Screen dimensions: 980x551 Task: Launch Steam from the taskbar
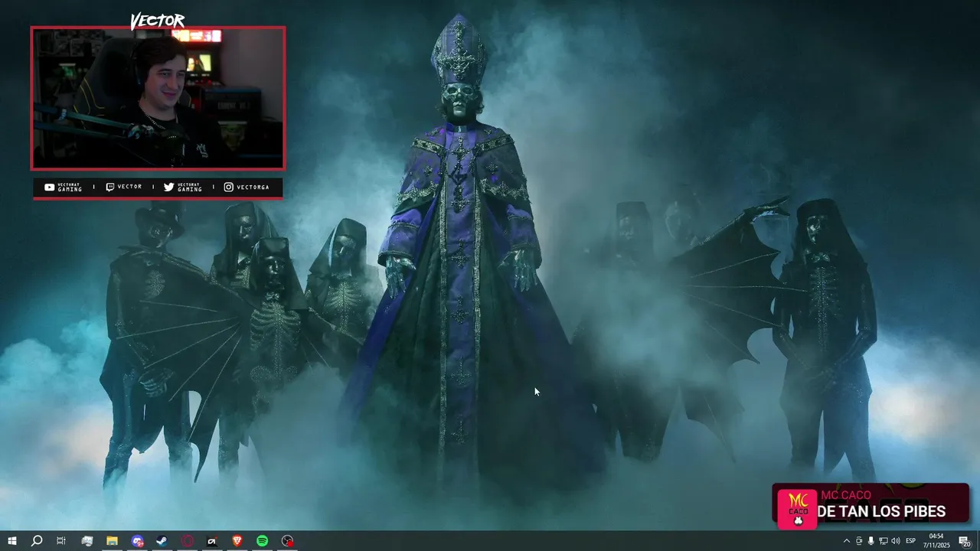click(x=162, y=541)
